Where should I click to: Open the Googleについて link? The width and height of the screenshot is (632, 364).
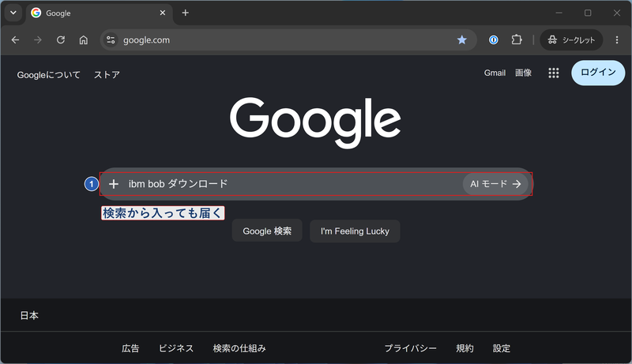(48, 75)
